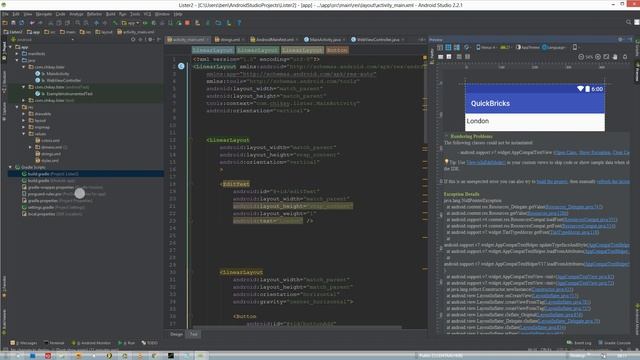Click the layout gutter icon on line 2
This screenshot has height=360, width=640.
click(181, 66)
